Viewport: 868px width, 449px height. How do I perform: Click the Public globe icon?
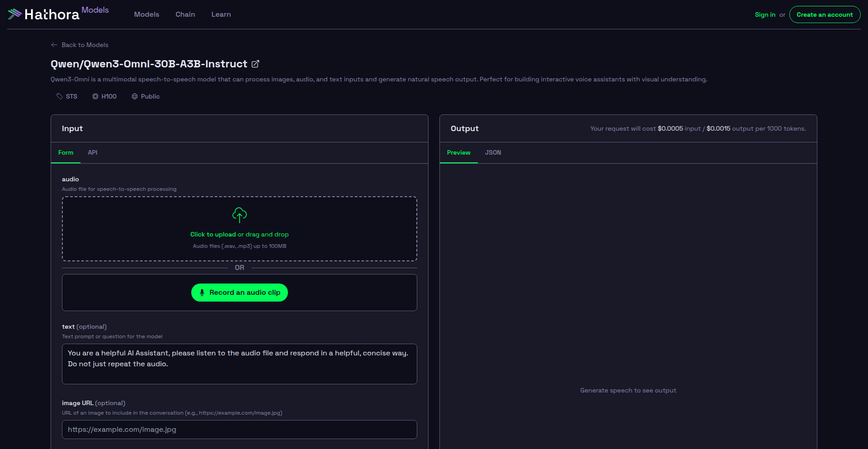135,96
